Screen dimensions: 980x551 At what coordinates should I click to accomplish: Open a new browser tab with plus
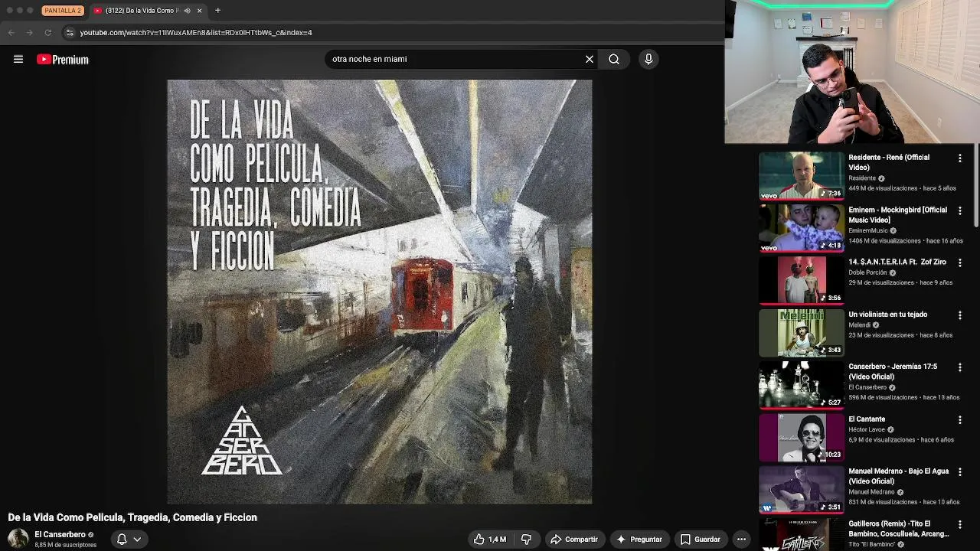pos(217,11)
